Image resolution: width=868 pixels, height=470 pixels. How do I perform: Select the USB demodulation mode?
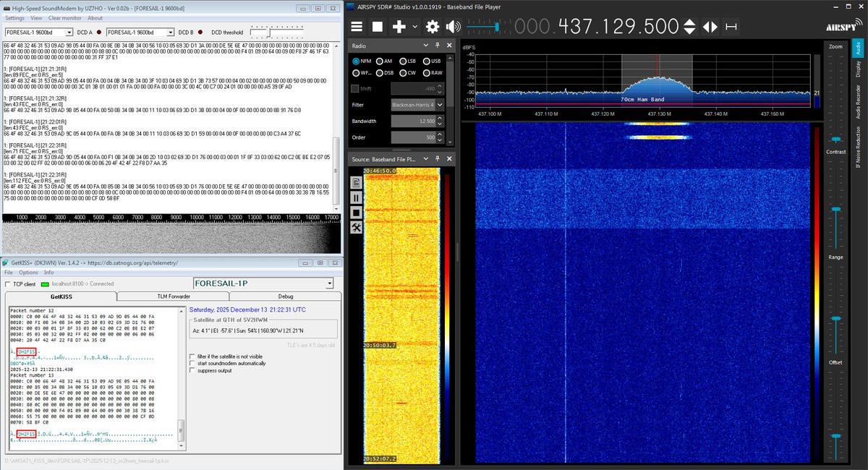431,61
